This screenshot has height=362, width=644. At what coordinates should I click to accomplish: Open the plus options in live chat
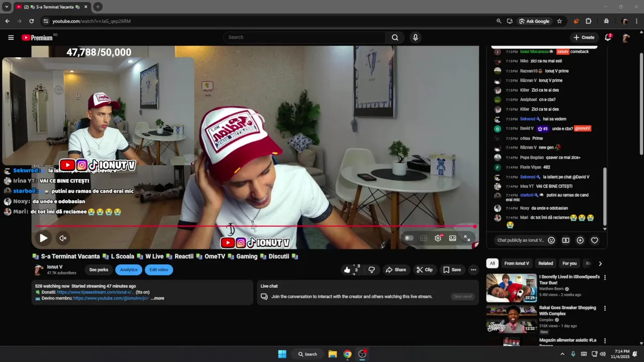580,240
